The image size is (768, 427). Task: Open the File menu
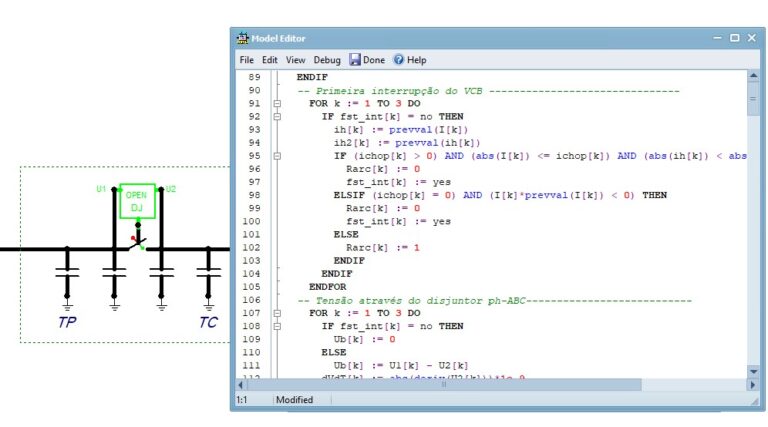[x=247, y=60]
